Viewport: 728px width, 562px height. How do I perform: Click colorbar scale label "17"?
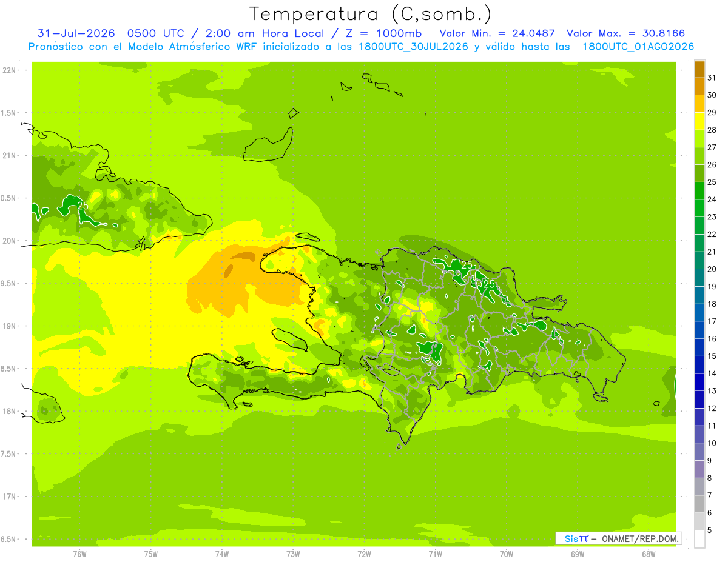(x=712, y=321)
